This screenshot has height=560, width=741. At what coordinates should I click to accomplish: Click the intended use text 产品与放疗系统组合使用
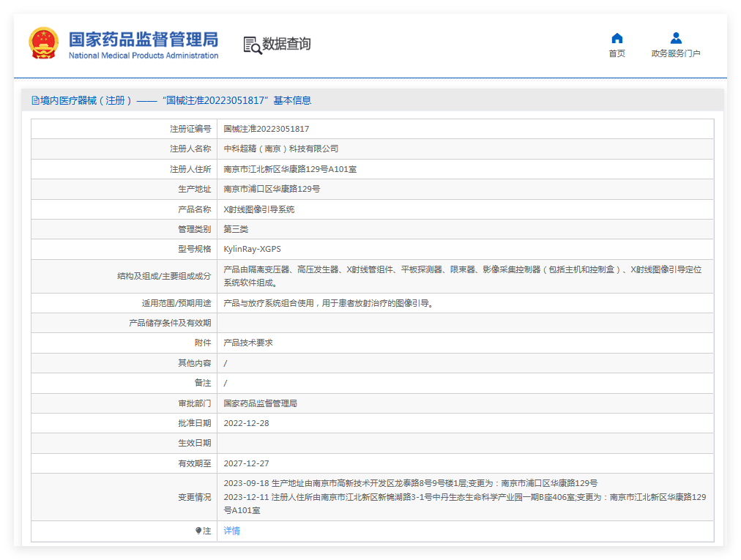(x=329, y=303)
